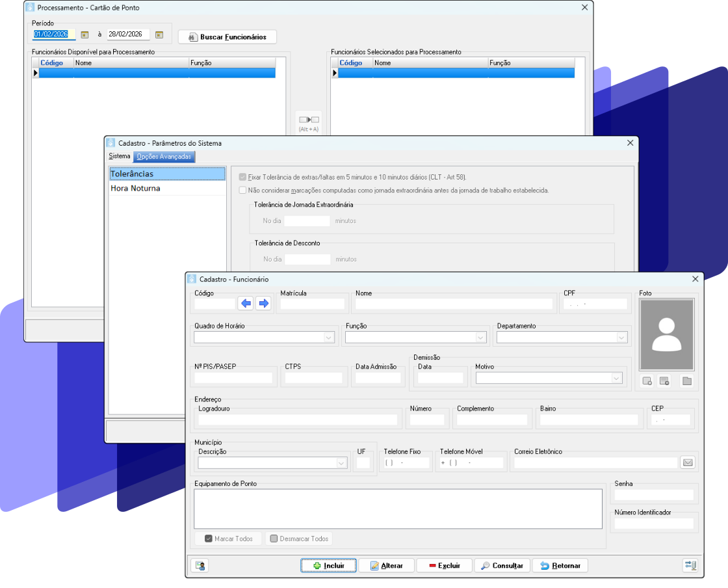Click the Buscar Funcionários button
This screenshot has height=588, width=728.
227,37
